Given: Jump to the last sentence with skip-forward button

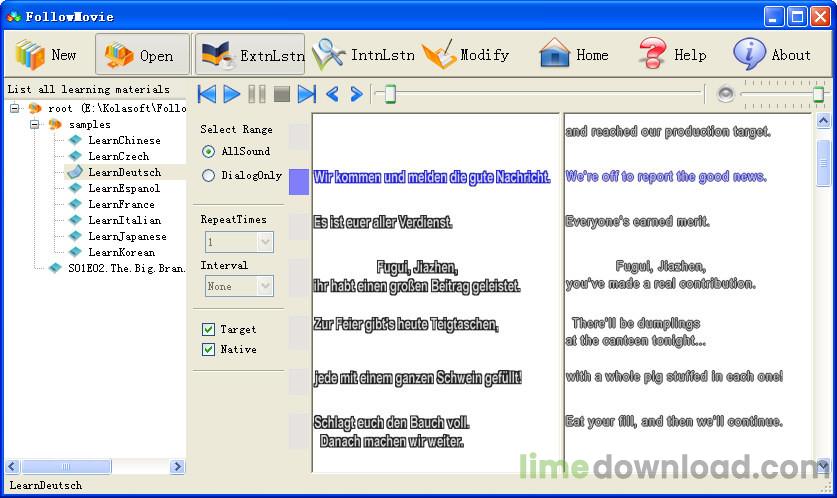Looking at the screenshot, I should 306,94.
